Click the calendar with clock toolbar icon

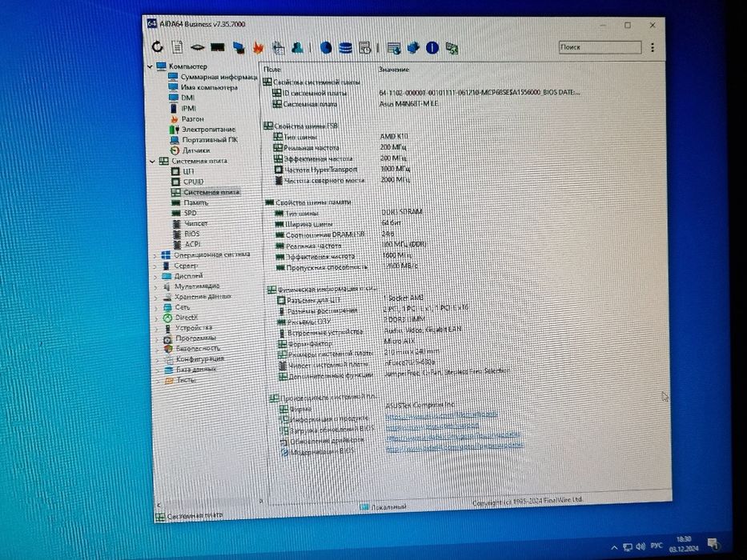365,48
